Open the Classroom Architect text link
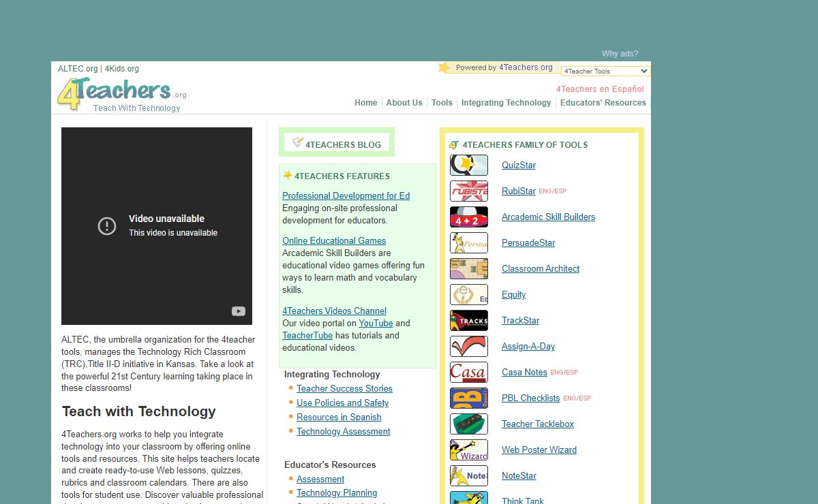Image resolution: width=818 pixels, height=504 pixels. (541, 268)
